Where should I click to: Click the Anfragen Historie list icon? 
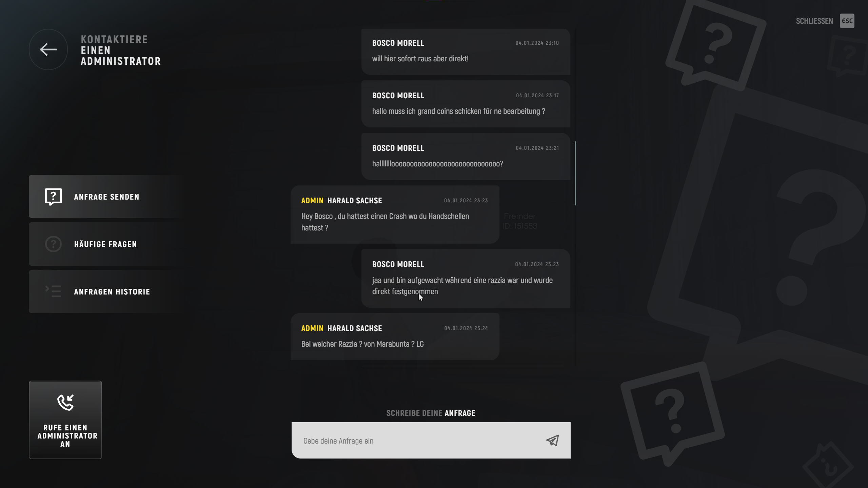coord(53,291)
